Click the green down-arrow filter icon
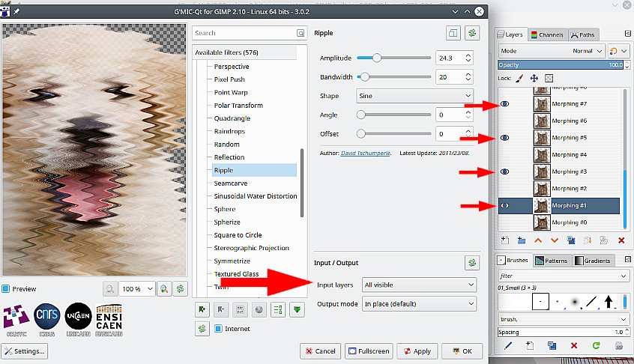Image resolution: width=634 pixels, height=364 pixels. [298, 310]
